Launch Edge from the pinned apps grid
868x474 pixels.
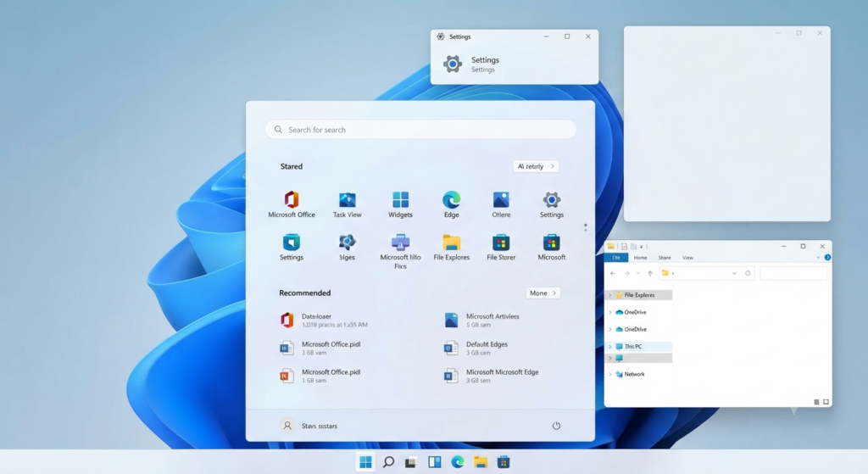coord(451,204)
